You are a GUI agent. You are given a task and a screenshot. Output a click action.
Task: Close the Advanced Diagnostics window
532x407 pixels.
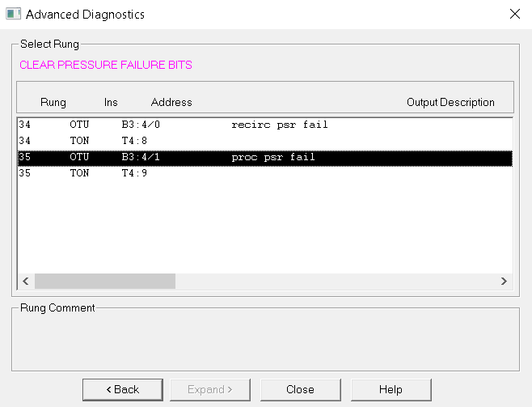click(515, 14)
